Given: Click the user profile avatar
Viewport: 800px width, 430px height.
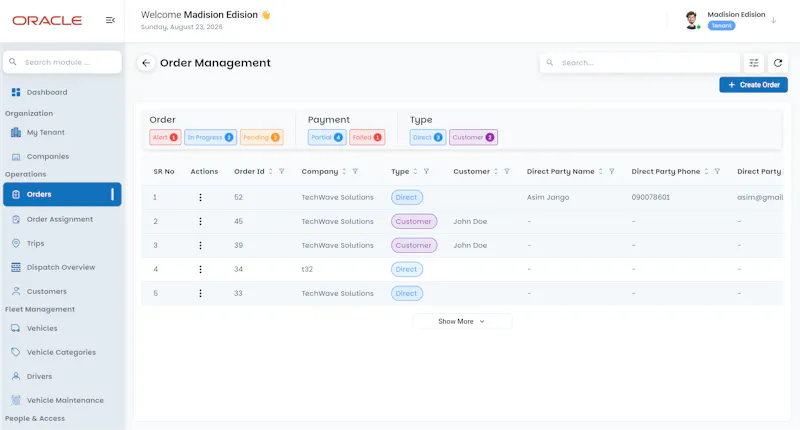Looking at the screenshot, I should point(691,20).
